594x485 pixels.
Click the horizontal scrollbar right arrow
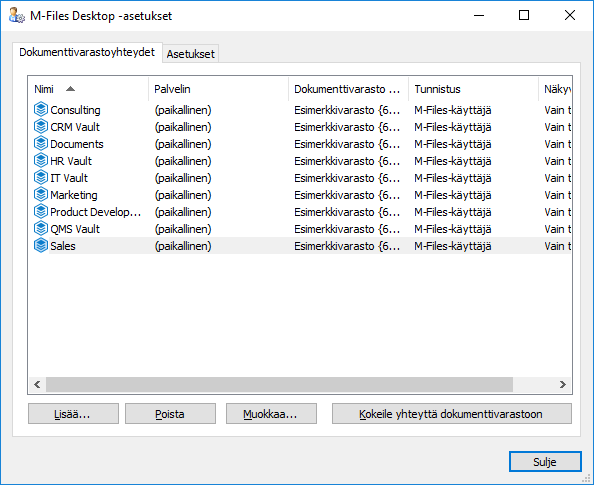[x=563, y=385]
